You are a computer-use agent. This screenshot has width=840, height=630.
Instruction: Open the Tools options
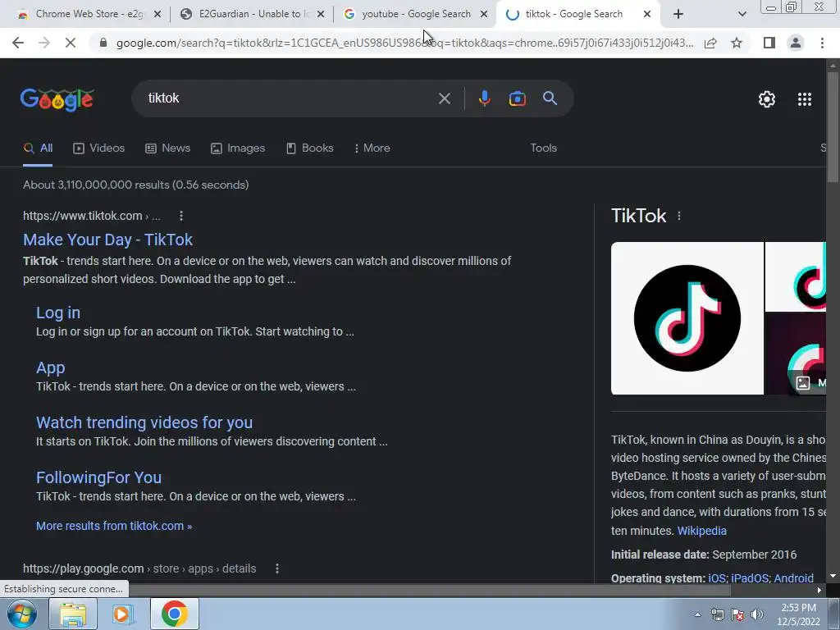tap(543, 148)
